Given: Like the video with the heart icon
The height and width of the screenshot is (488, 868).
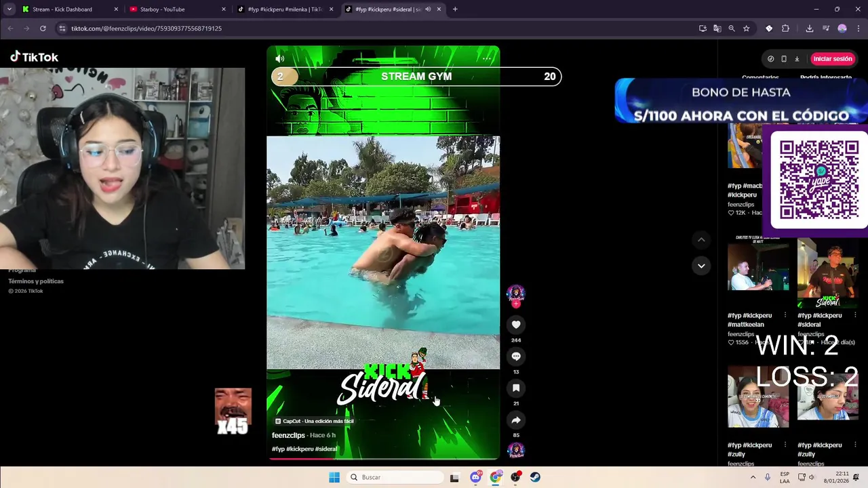Looking at the screenshot, I should click(x=516, y=325).
